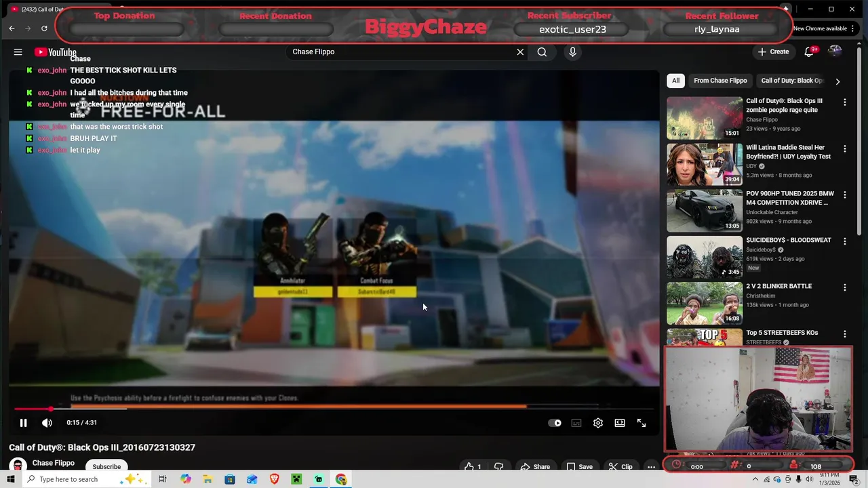Click the Share button
This screenshot has height=488, width=868.
pyautogui.click(x=535, y=466)
